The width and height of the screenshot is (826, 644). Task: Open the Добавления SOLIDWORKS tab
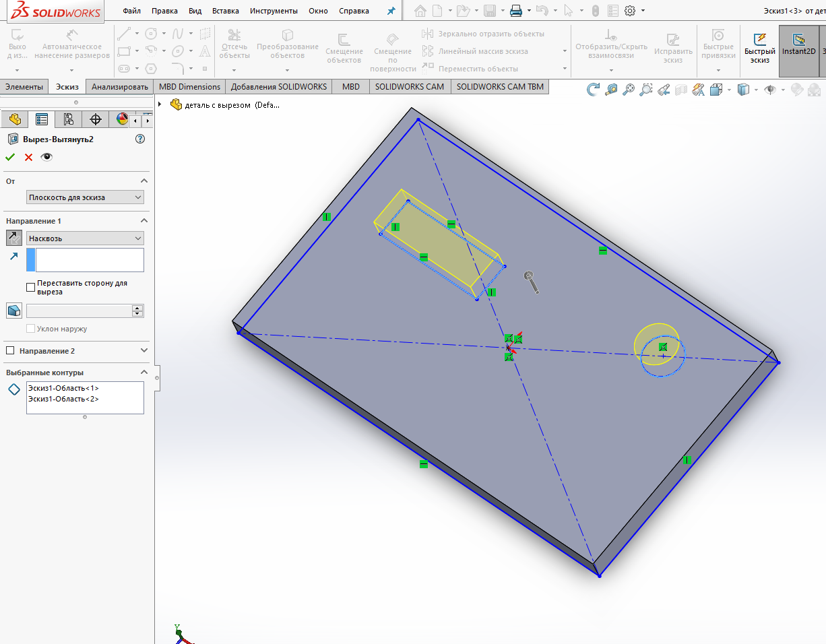(x=279, y=86)
